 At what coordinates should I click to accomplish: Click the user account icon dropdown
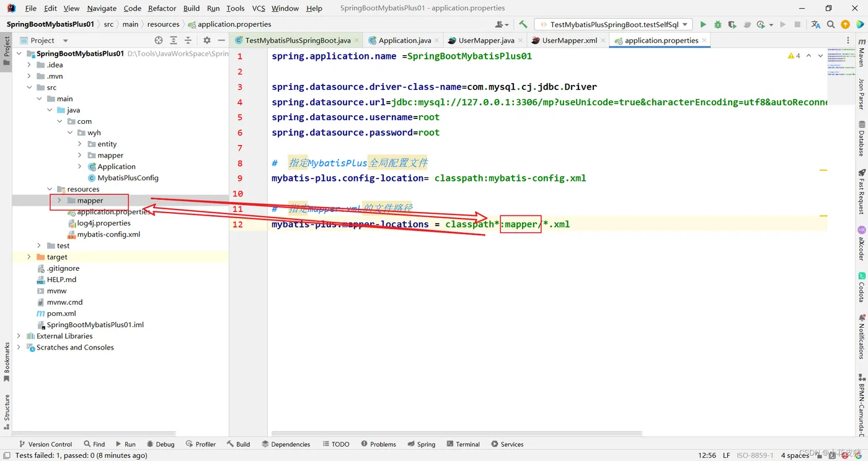[x=502, y=25]
